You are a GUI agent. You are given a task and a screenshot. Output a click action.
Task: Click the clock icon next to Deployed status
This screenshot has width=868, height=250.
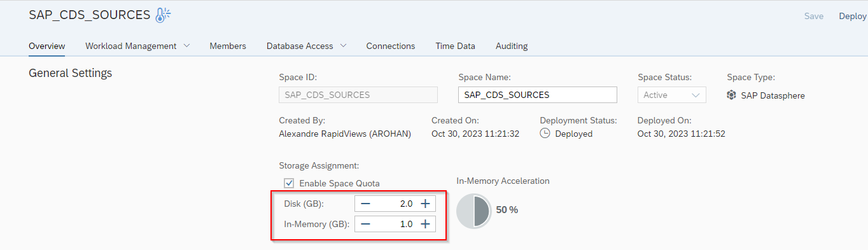click(545, 134)
